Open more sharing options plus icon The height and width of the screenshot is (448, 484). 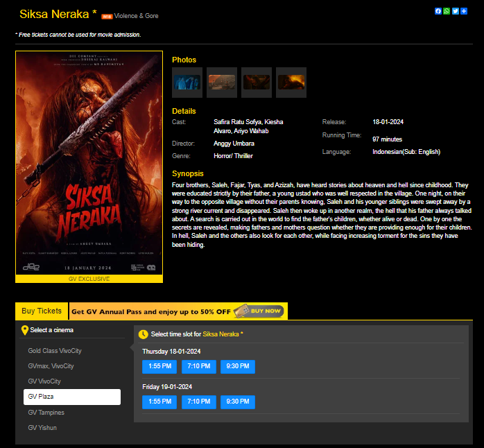click(463, 11)
